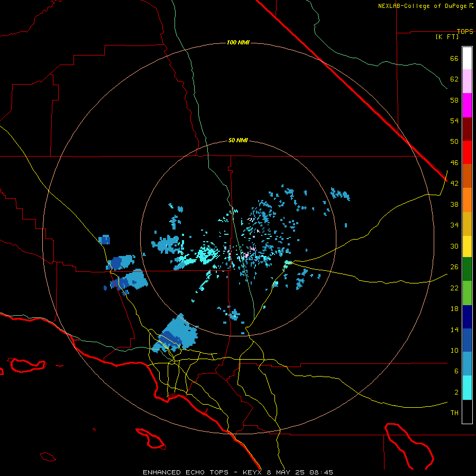
Task: Click the legend value 46
Action: tap(454, 162)
